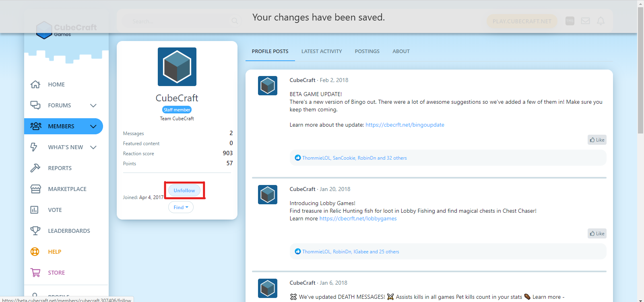Expand the Members submenu chevron
644x302 pixels.
(93, 126)
